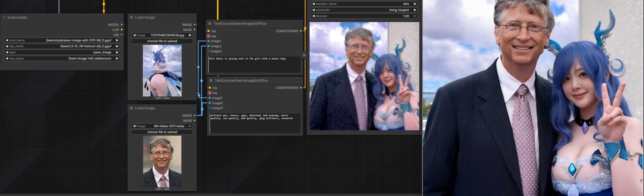This screenshot has height=196, width=644.
Task: Select next image after 1757514652949536.jpg with right arrow
Action: click(x=190, y=35)
